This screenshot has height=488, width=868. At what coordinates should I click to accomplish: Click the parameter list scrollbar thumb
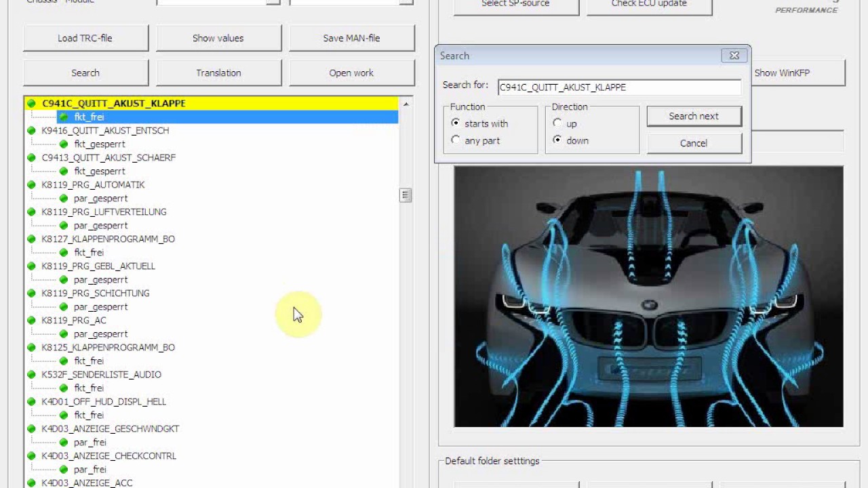[406, 195]
